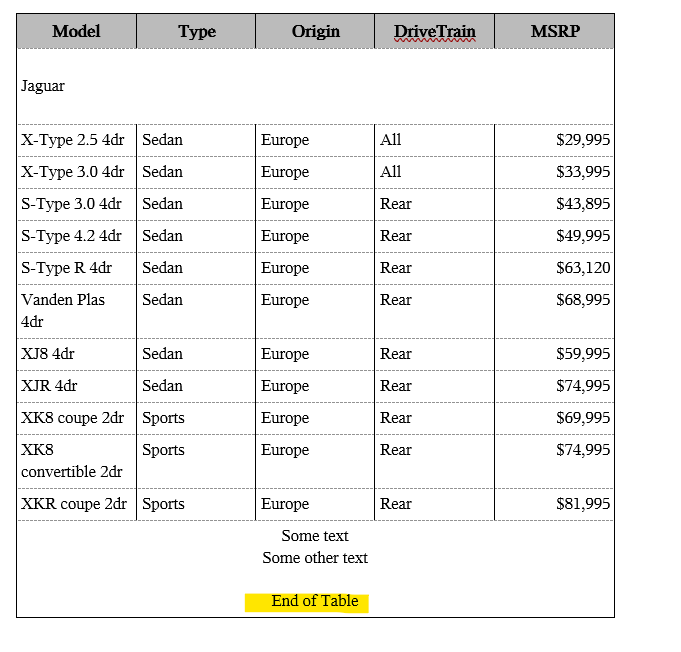Select the S-Type R 4dr cell

click(67, 268)
